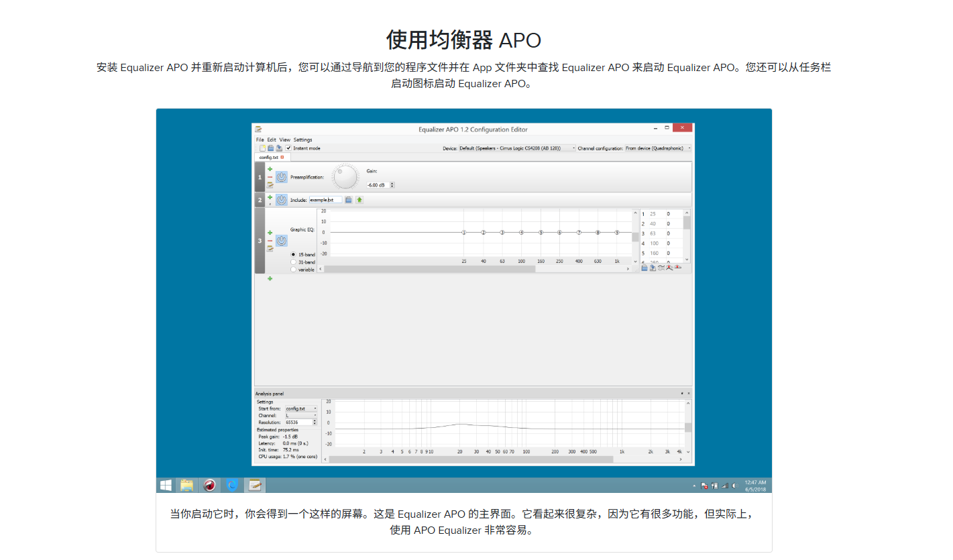
Task: Toggle the Instant mode checkbox
Action: point(288,148)
